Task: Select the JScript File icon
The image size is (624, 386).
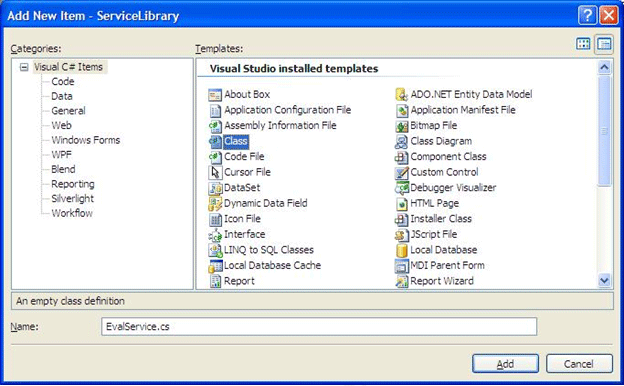Action: pos(401,235)
